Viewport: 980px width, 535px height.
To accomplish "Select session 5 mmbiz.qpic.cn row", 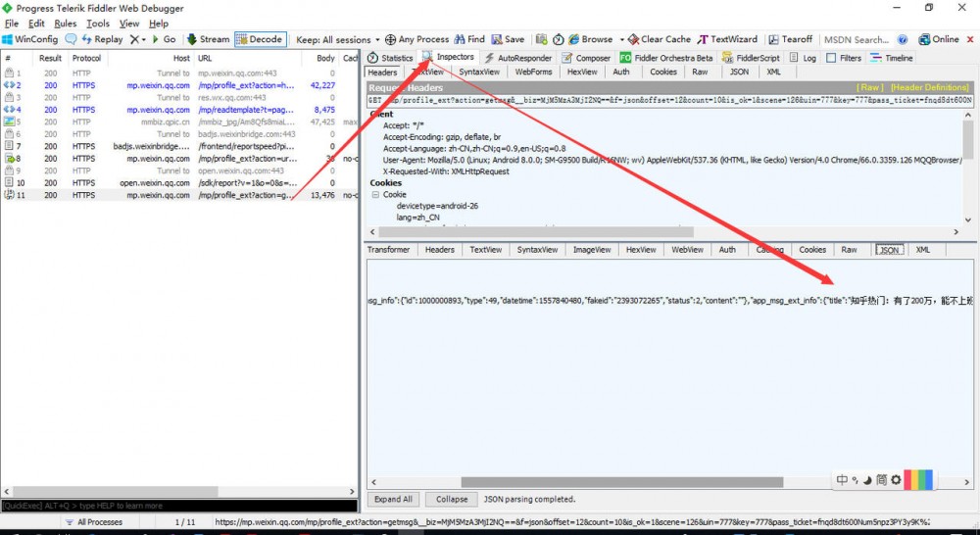I will [x=179, y=122].
